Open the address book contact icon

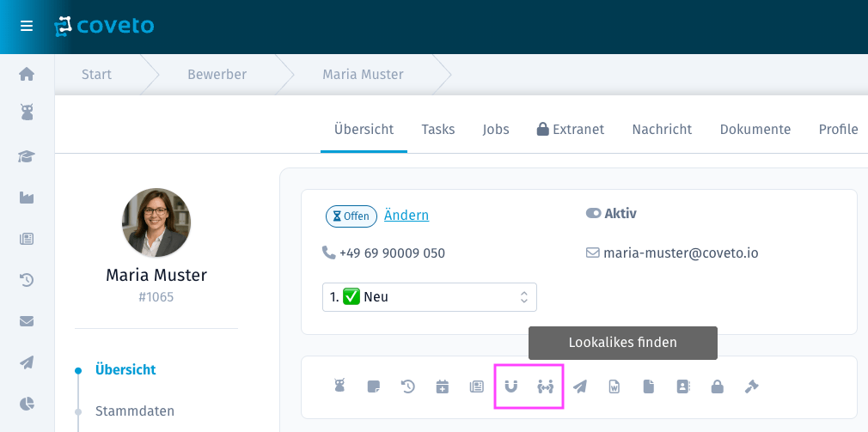click(x=683, y=386)
